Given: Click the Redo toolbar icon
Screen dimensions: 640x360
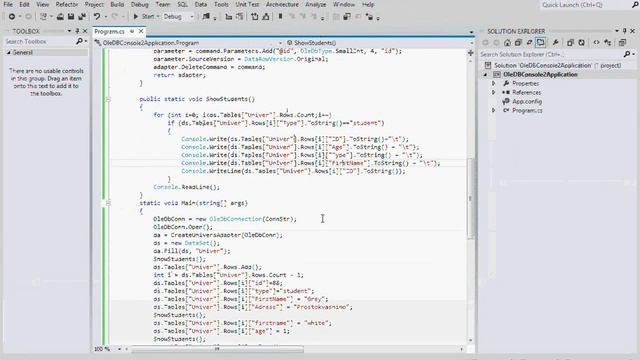Looking at the screenshot, I should (x=115, y=17).
